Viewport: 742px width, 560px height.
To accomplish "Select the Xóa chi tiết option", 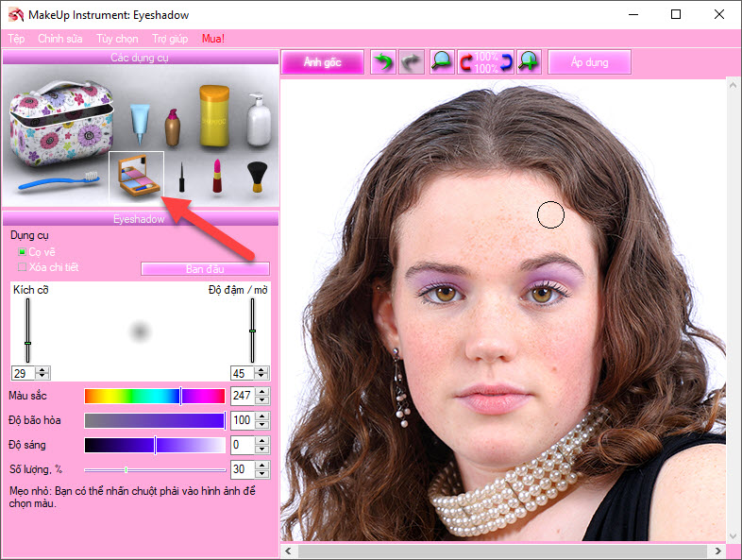I will click(48, 267).
